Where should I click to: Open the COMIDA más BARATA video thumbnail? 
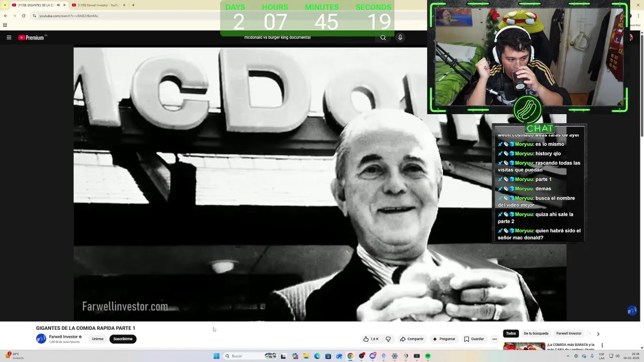point(524,346)
